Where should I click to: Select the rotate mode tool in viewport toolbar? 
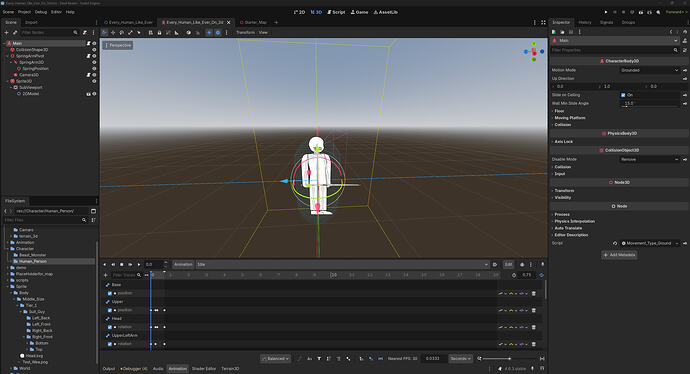122,33
